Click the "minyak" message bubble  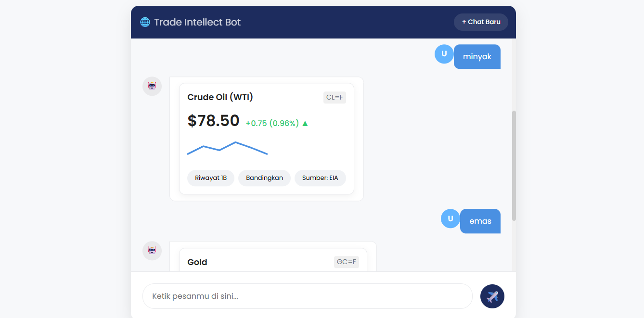coord(477,57)
